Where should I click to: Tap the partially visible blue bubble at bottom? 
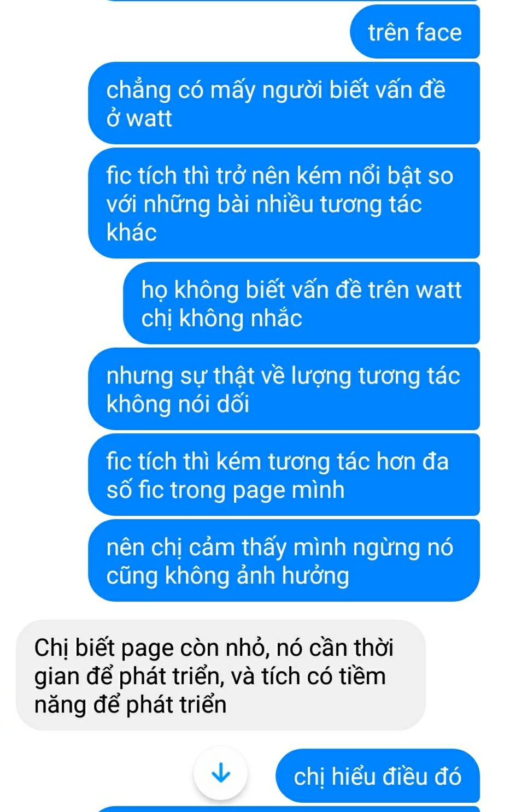click(x=288, y=809)
